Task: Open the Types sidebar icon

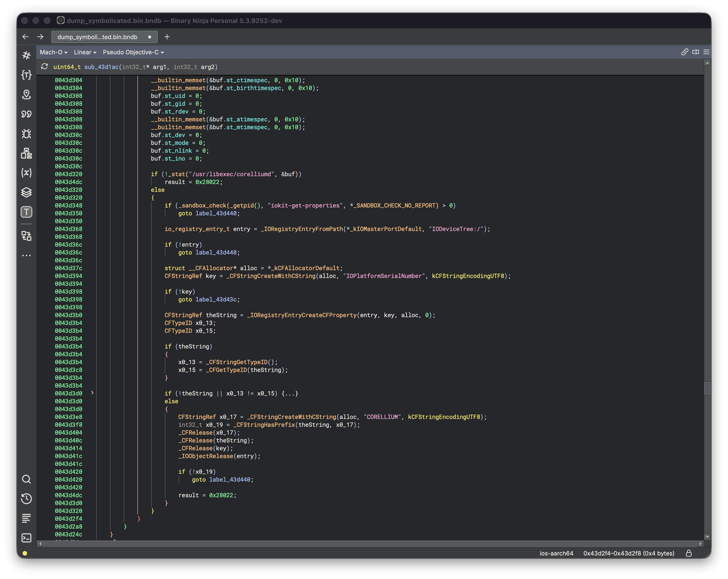Action: (x=26, y=75)
